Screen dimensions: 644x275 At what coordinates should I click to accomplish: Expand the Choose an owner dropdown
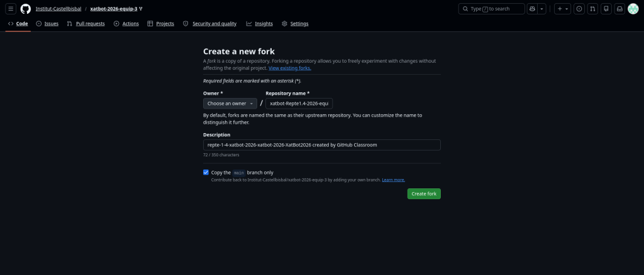[x=230, y=103]
